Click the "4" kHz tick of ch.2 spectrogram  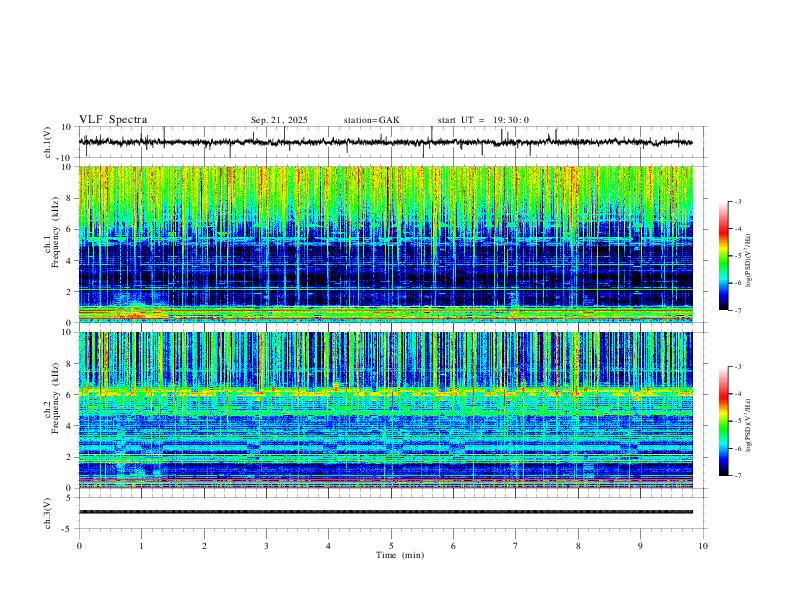[x=68, y=426]
